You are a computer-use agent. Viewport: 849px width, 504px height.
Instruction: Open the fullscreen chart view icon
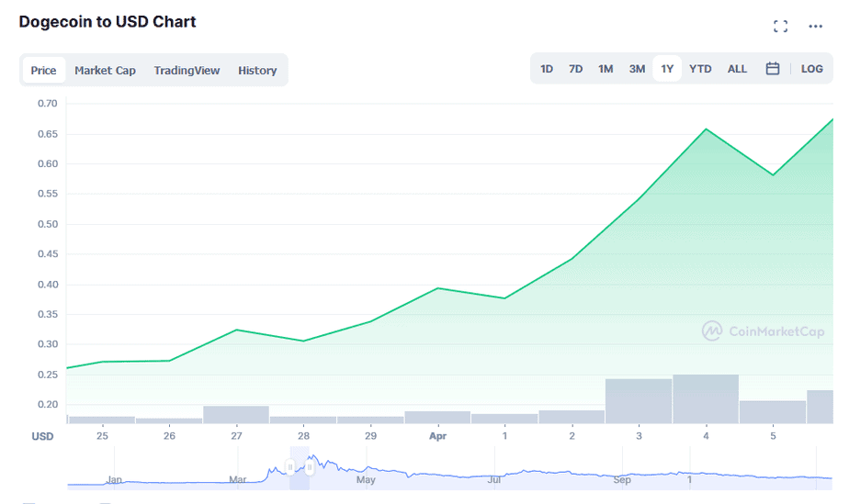(x=780, y=26)
